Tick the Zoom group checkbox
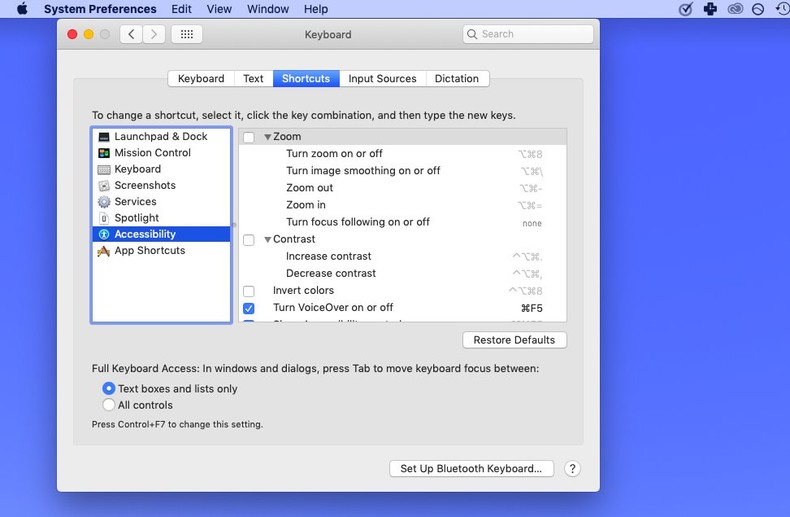 click(x=249, y=137)
